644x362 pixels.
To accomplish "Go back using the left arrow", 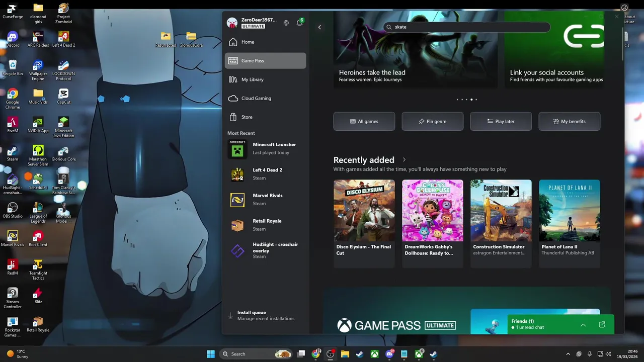I will click(319, 27).
